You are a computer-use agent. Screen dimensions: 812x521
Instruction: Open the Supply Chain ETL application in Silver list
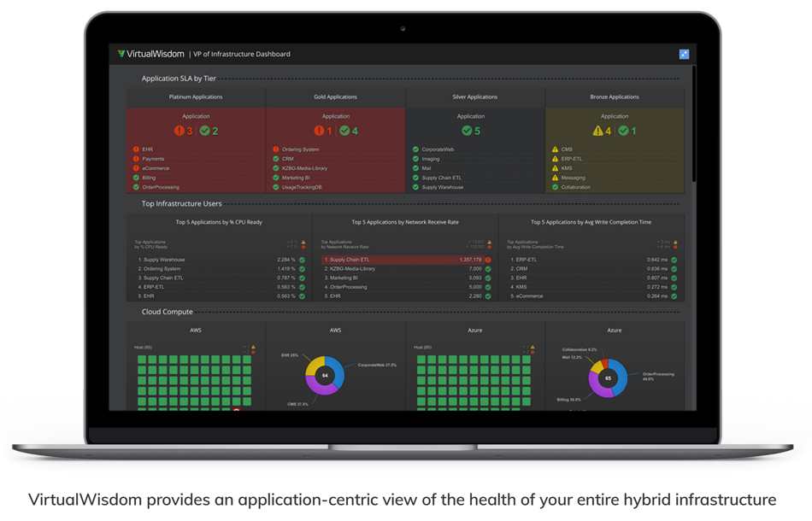[441, 178]
